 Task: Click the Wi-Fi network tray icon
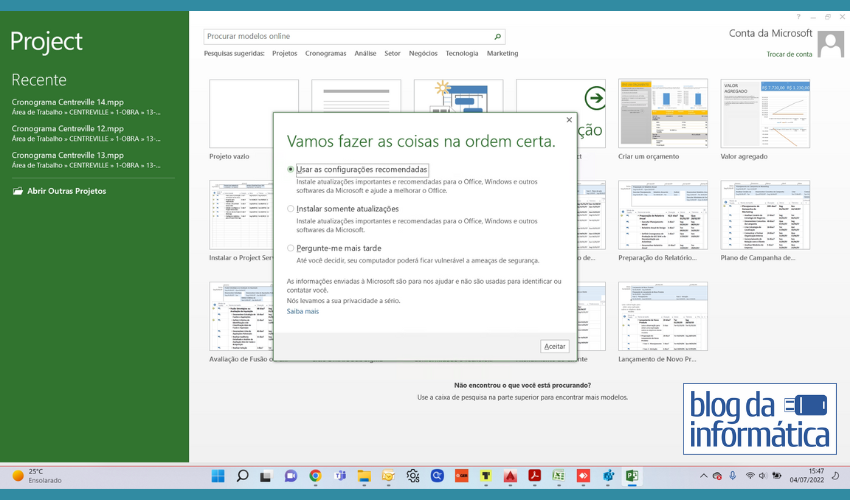tap(750, 476)
